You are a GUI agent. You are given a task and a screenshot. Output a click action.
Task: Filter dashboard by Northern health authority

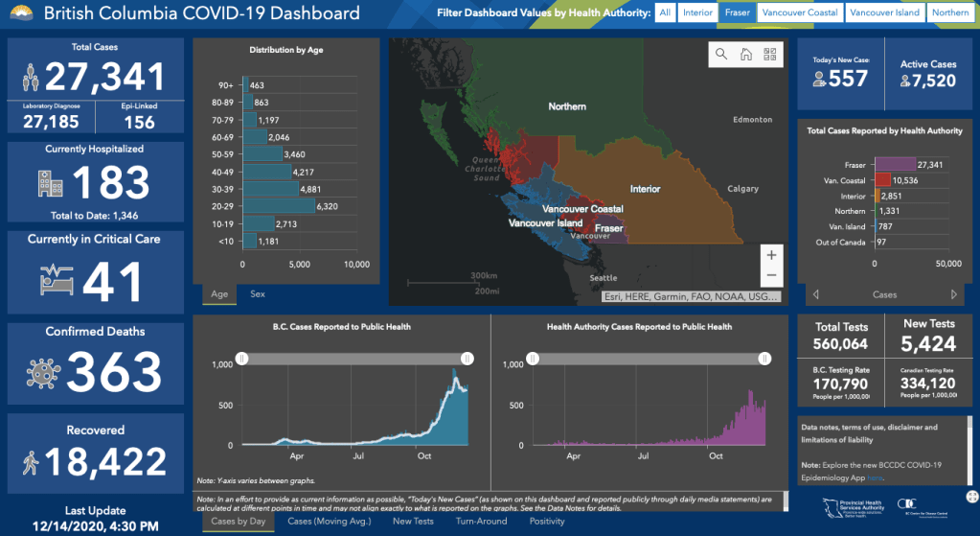950,12
